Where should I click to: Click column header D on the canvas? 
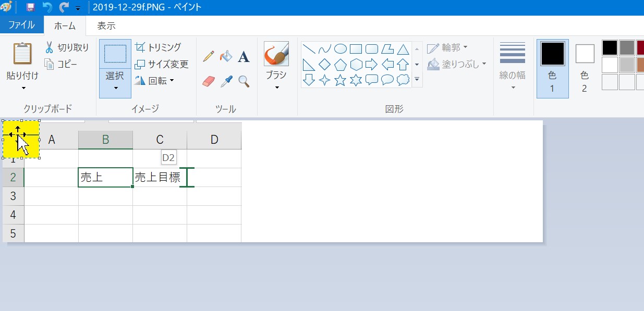(214, 140)
